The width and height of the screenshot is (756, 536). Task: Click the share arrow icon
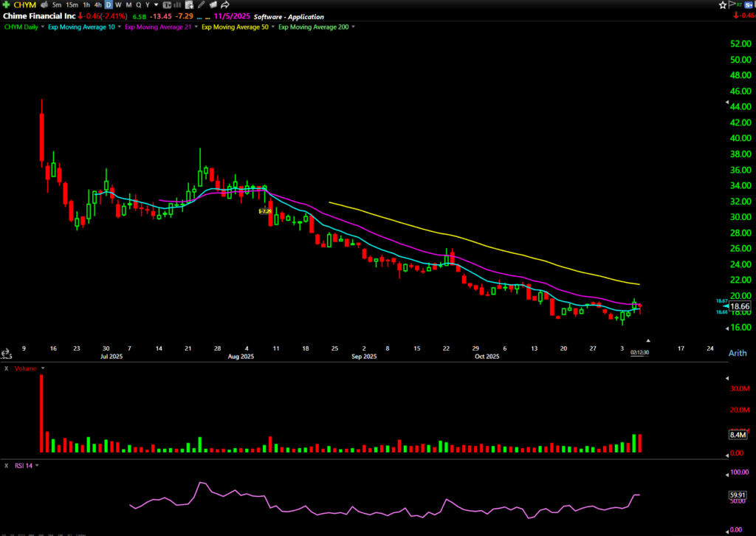[224, 4]
